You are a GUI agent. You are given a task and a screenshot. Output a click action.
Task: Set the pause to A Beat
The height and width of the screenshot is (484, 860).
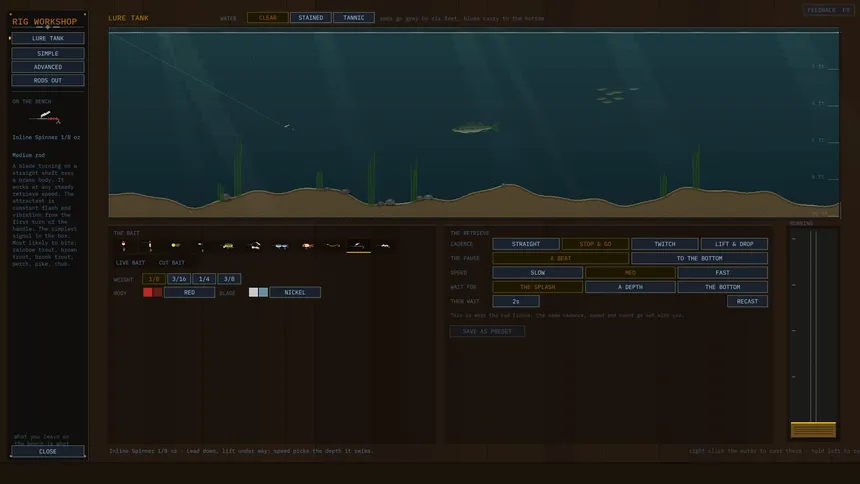[x=561, y=258]
